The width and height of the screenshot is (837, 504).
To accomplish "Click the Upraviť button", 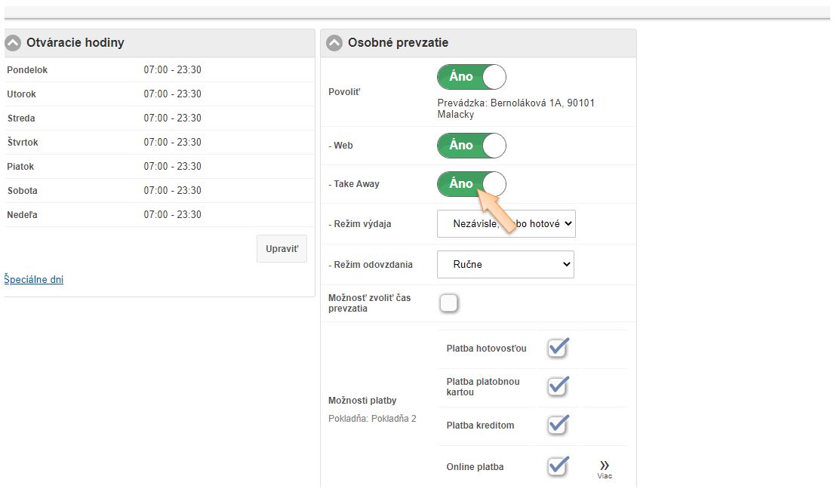I will point(282,249).
